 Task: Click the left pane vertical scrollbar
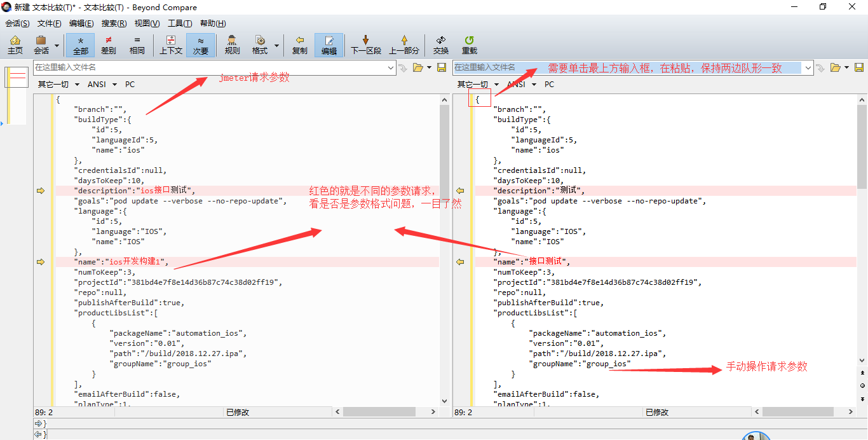tap(444, 249)
